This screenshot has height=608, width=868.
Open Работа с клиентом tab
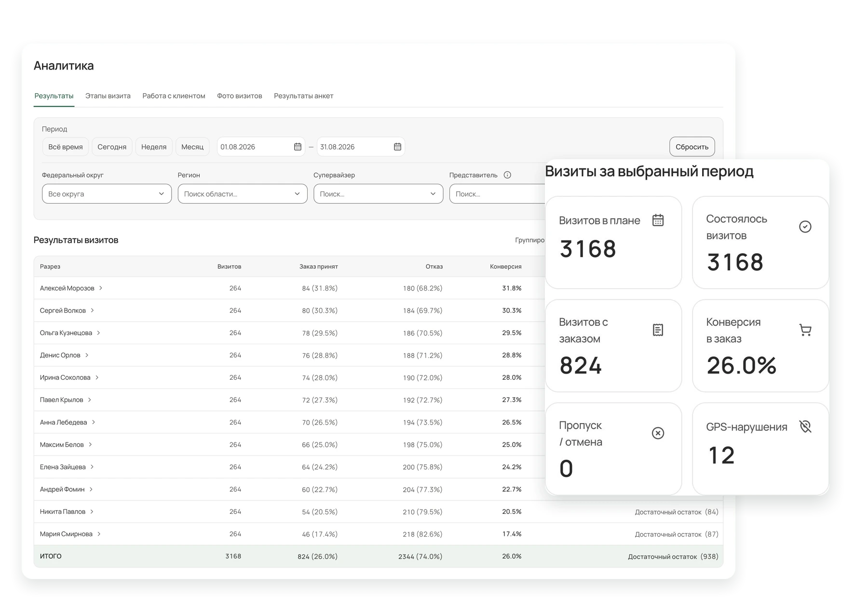pos(174,96)
